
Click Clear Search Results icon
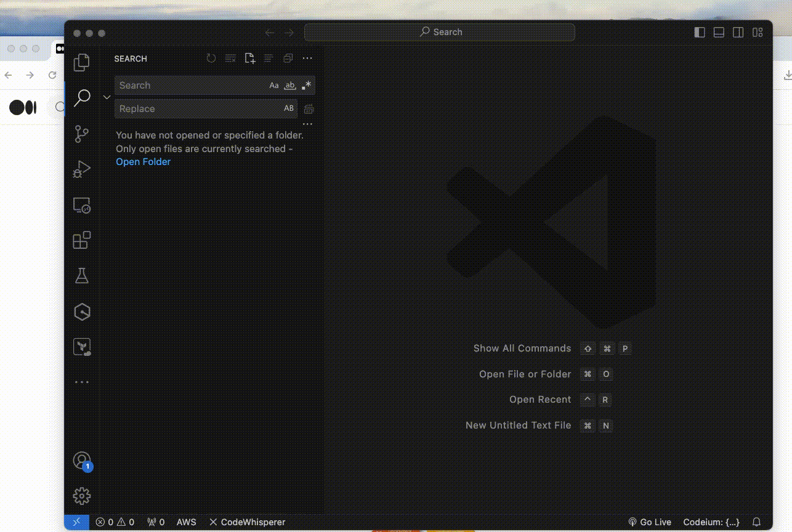[230, 58]
